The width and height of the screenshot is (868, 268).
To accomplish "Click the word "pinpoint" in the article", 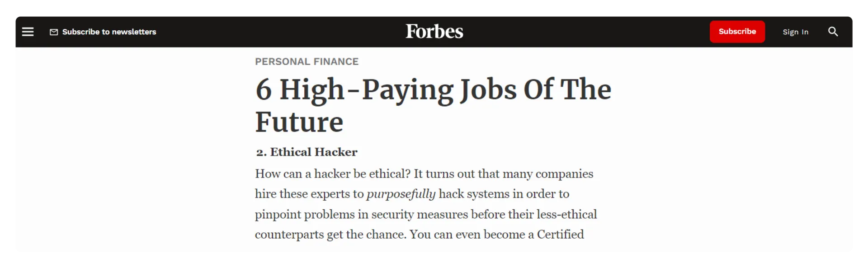I will click(278, 214).
